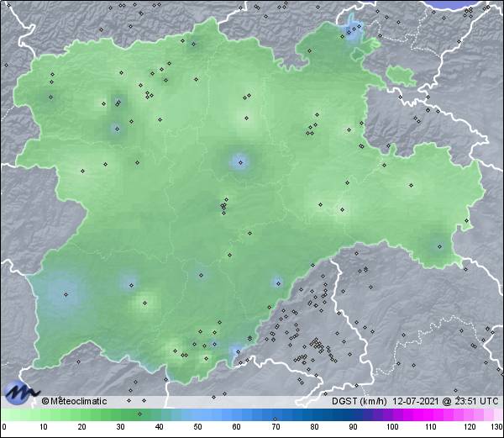This screenshot has width=504, height=438.
Task: Click scale label 50
Action: pos(197,427)
